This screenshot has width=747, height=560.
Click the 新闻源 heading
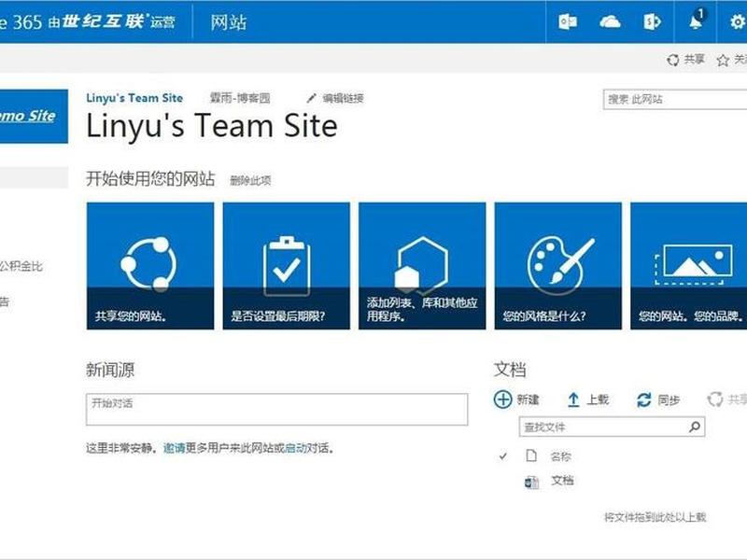pos(110,370)
